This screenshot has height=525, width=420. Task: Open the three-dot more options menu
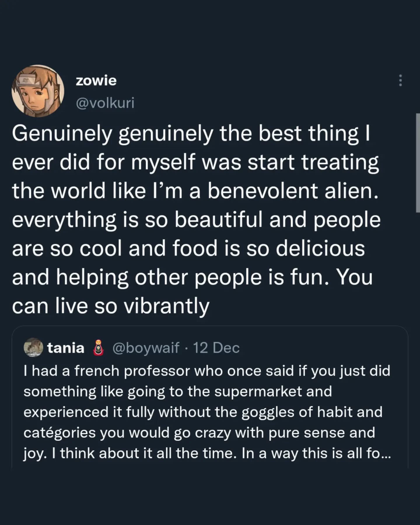pos(400,80)
